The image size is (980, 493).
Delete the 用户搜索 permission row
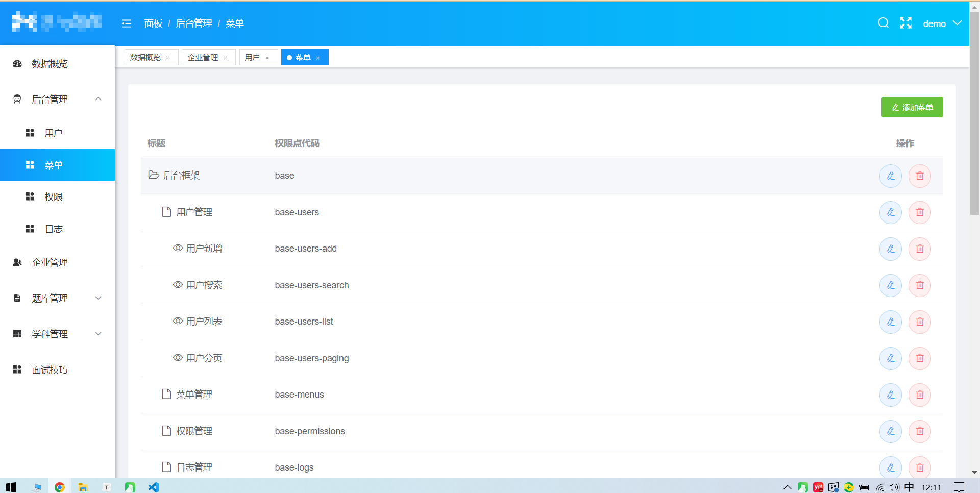tap(920, 285)
